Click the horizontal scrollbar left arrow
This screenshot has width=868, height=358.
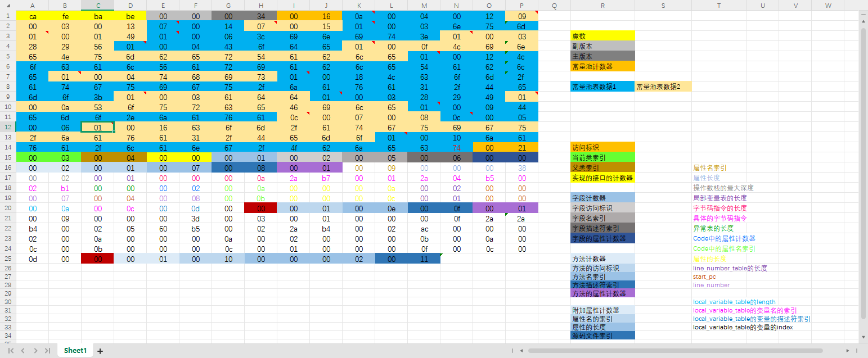coord(521,351)
